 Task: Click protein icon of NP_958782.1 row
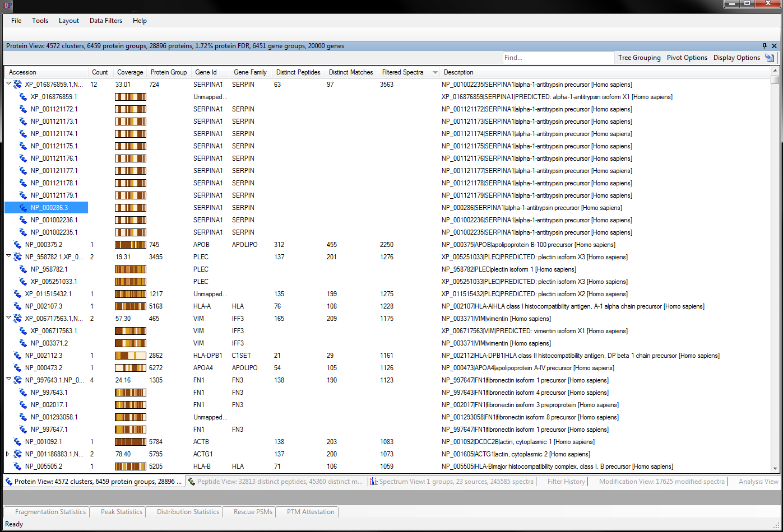pos(23,269)
